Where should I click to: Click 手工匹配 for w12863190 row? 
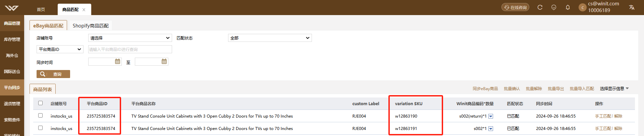point(603,116)
